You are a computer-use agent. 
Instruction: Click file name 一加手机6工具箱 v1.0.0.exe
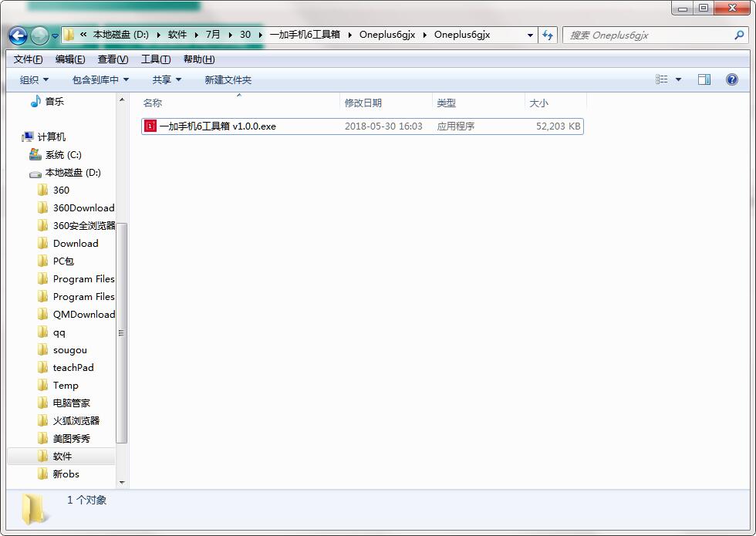(218, 126)
